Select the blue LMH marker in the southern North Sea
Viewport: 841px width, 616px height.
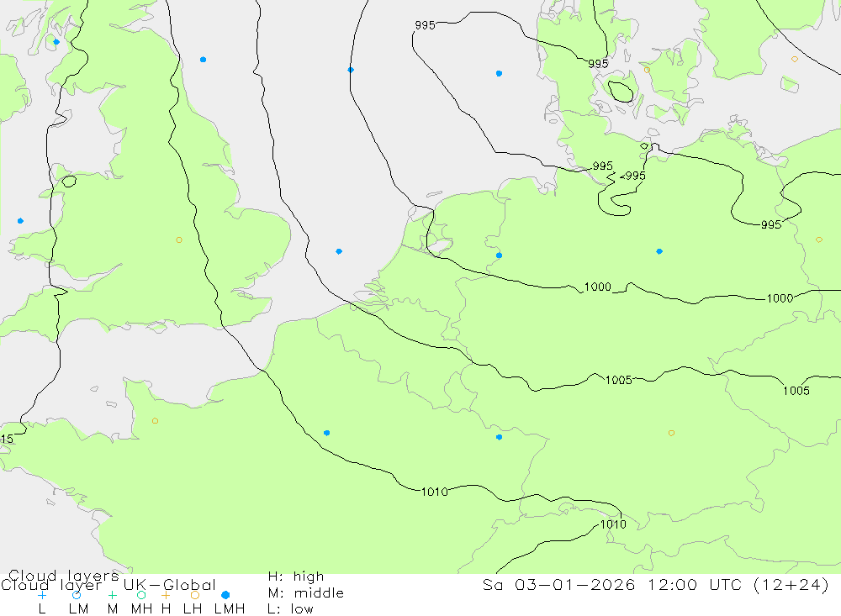point(339,251)
